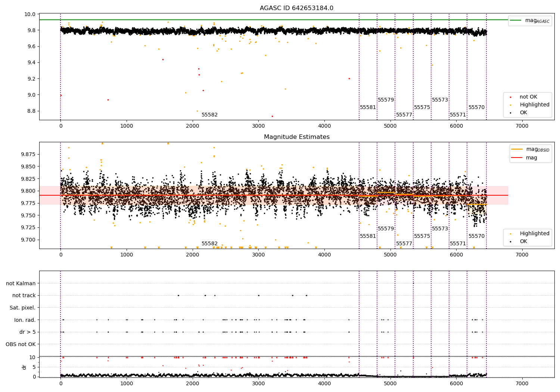Select the 'not Kalman' axis label

click(x=21, y=283)
